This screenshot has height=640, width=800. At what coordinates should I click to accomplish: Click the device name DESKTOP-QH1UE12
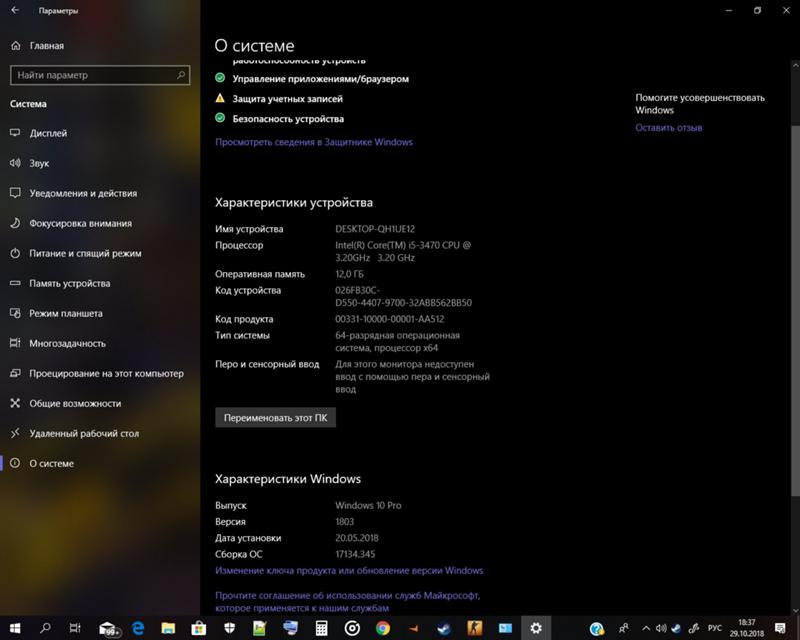[x=375, y=229]
